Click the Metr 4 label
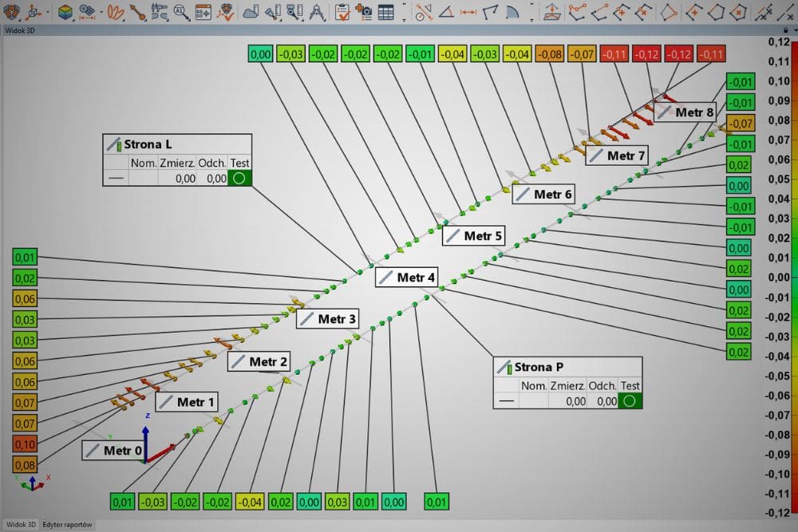Image resolution: width=798 pixels, height=532 pixels. pos(407,278)
